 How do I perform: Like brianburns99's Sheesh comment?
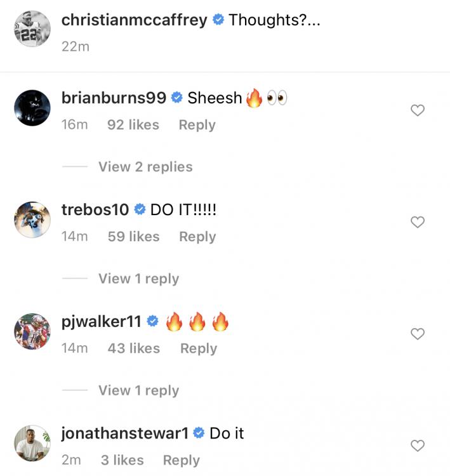coord(417,110)
